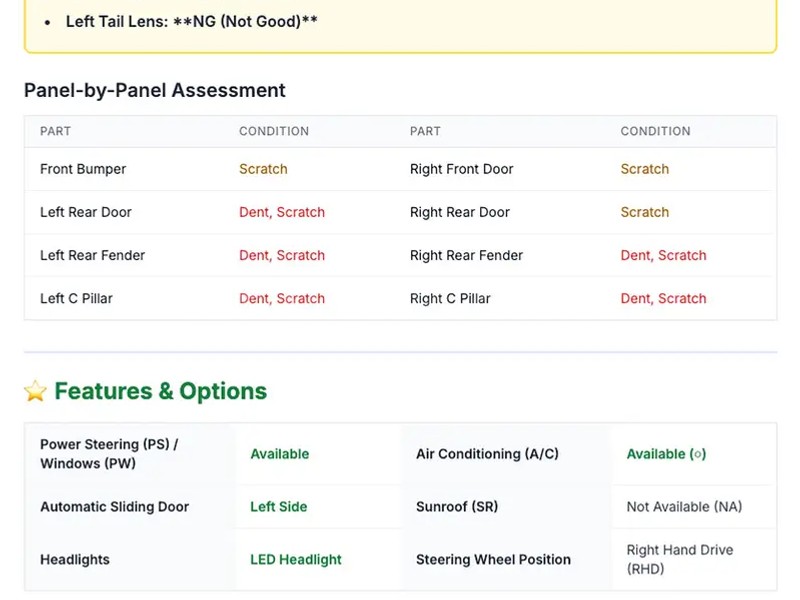Click the LED Headlight value
This screenshot has height=600, width=800.
(x=295, y=560)
